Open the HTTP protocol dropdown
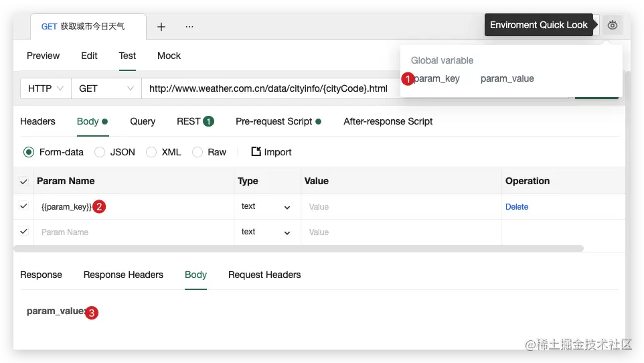The width and height of the screenshot is (644, 363). (x=46, y=88)
